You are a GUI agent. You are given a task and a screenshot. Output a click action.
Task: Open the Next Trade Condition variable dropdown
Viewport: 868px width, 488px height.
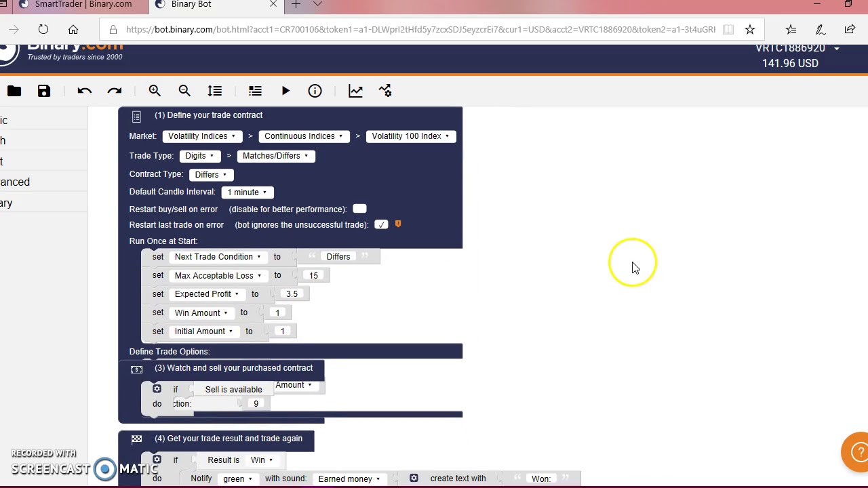(218, 257)
